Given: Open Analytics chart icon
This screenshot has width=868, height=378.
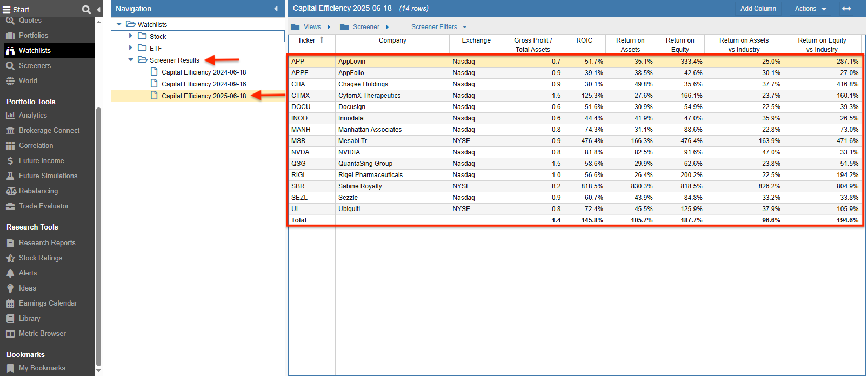Looking at the screenshot, I should (x=10, y=115).
